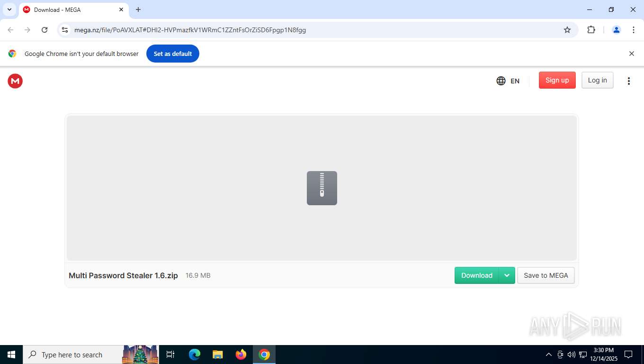Open the language globe selector

[508, 81]
